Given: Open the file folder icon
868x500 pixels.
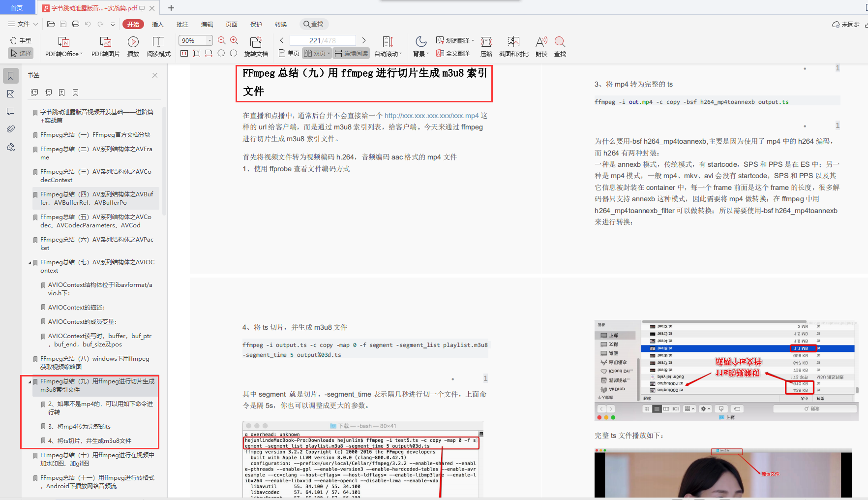Looking at the screenshot, I should (51, 24).
